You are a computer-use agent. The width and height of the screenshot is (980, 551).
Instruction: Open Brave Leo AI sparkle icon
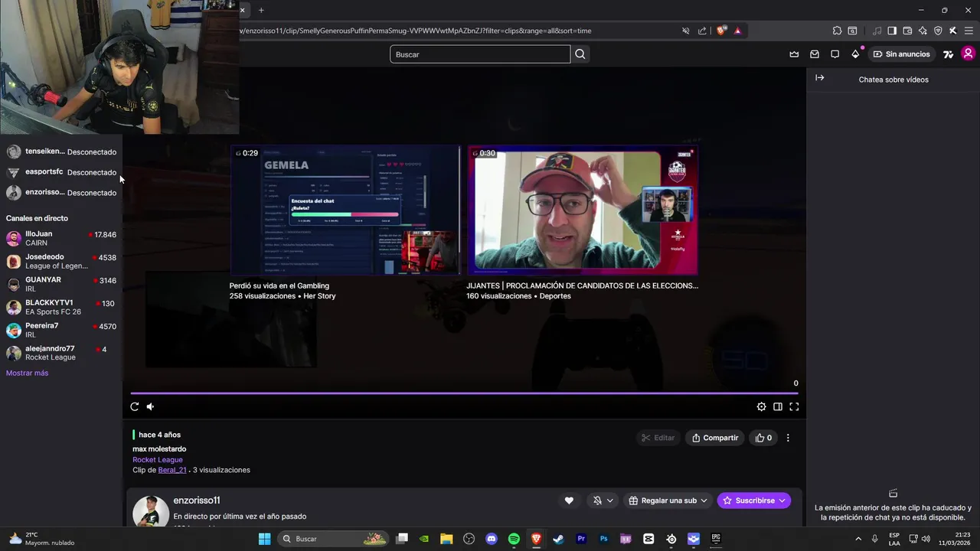pos(923,31)
